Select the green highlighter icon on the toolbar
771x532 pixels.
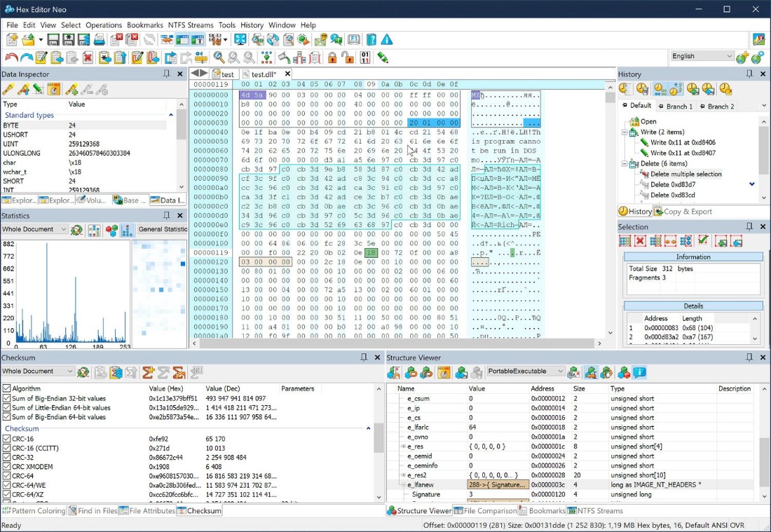click(382, 57)
